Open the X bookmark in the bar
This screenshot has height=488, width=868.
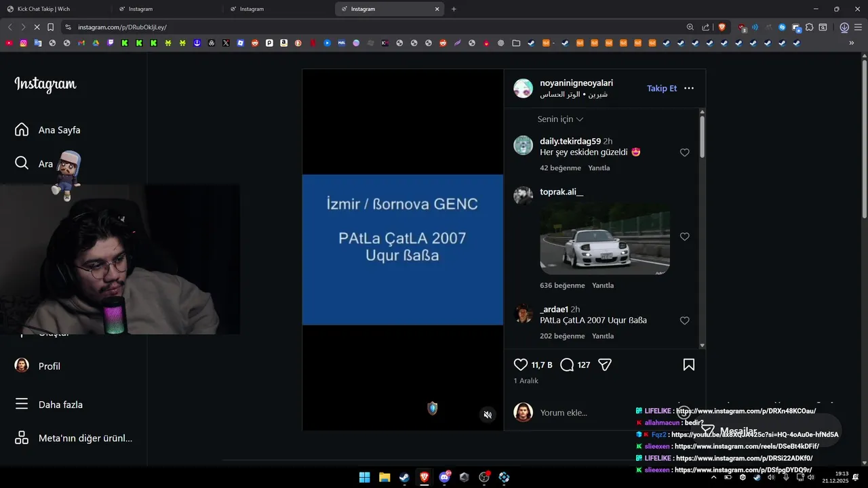click(x=226, y=43)
